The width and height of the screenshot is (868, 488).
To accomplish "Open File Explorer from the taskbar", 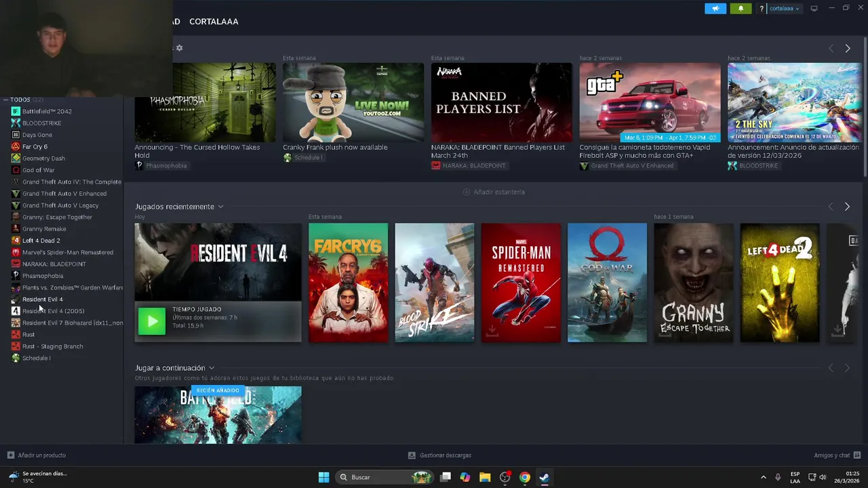I will [x=485, y=477].
